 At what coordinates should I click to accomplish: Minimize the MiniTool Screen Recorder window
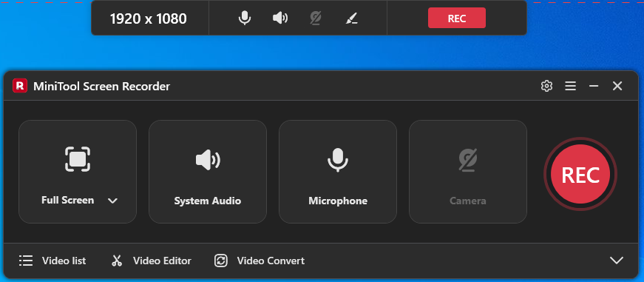[x=594, y=86]
